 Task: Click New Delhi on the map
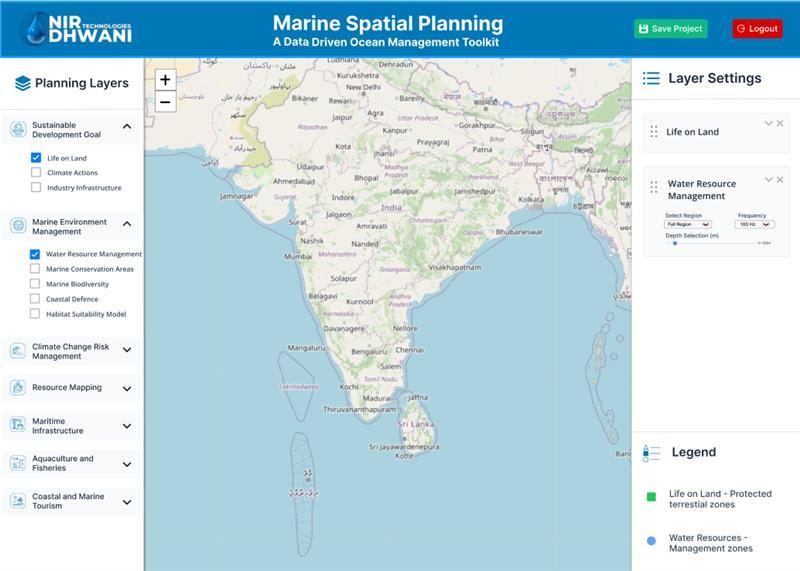coord(363,87)
